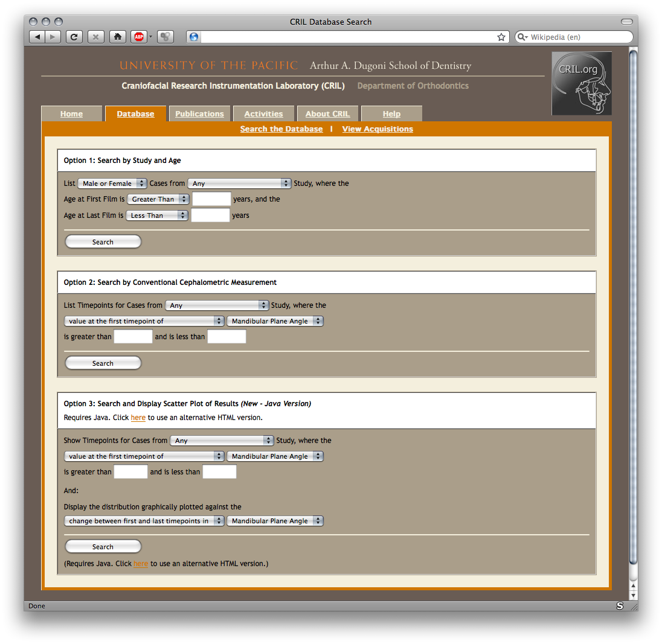The height and width of the screenshot is (644, 662).
Task: Open the Male or Female dropdown
Action: [x=112, y=183]
